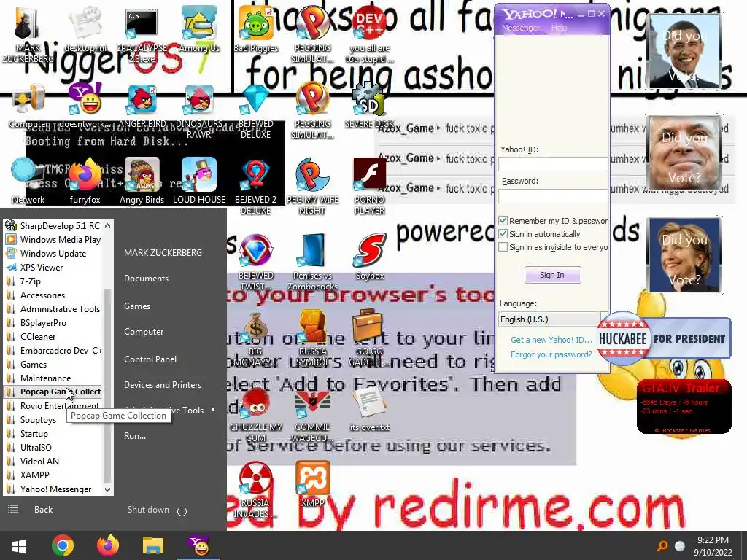Click Firefox in the taskbar
This screenshot has height=560, width=747.
click(x=108, y=545)
